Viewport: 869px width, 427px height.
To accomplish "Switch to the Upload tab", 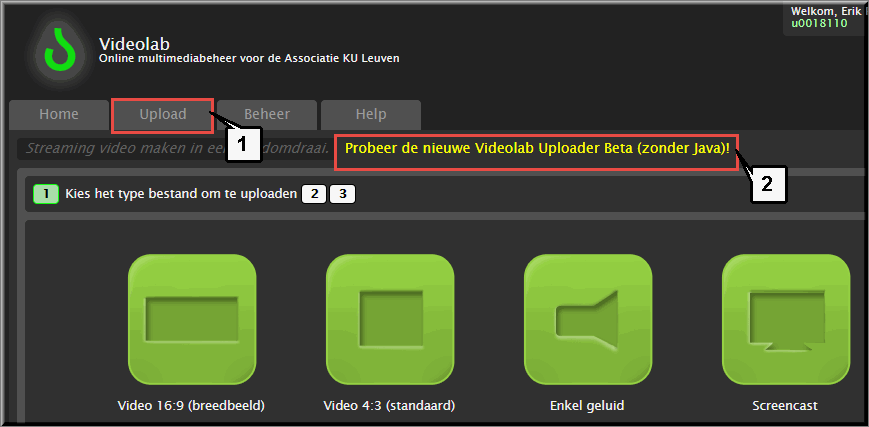I will tap(163, 115).
